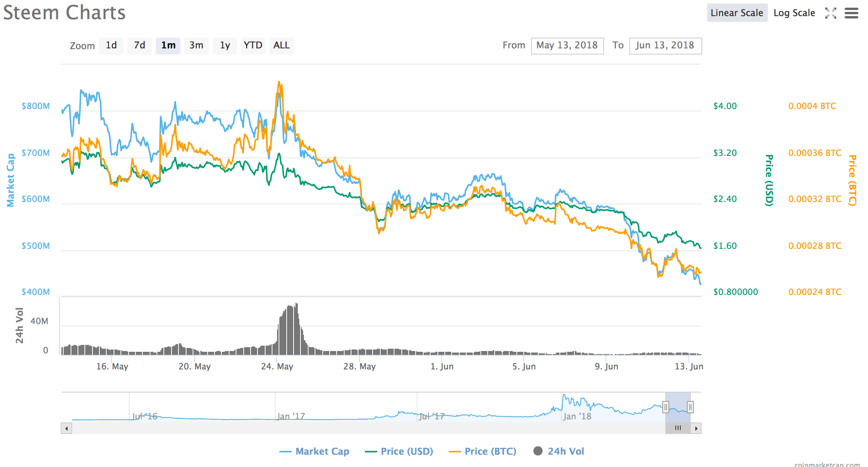This screenshot has width=868, height=467.
Task: Click the 0.00024 BTC axis label
Action: [815, 292]
